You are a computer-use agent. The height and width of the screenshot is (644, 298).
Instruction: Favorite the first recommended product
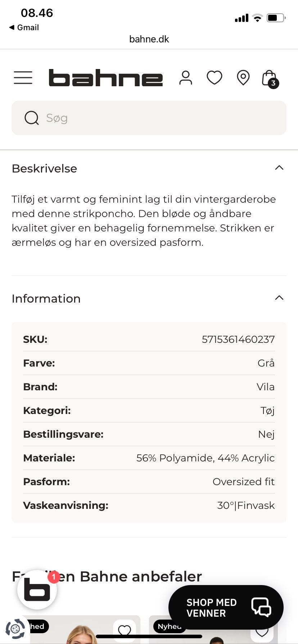pos(125,630)
